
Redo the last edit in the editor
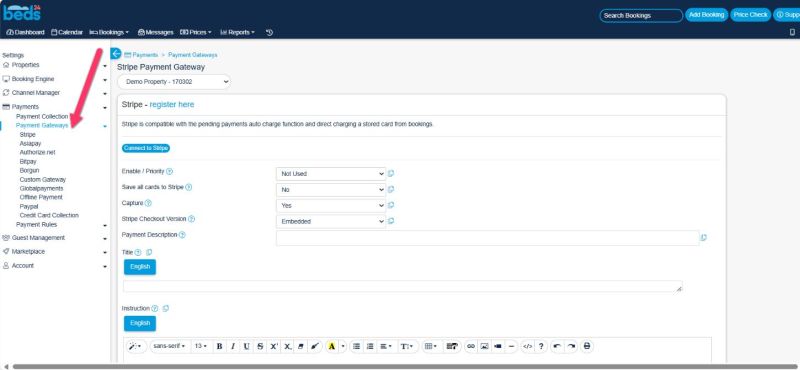[571, 346]
